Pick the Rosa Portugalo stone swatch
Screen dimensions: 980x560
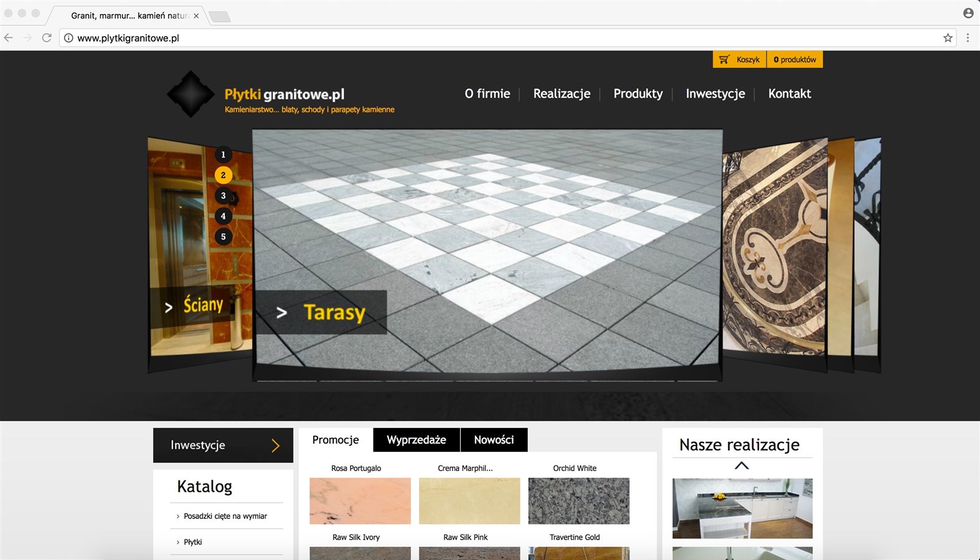pyautogui.click(x=360, y=501)
